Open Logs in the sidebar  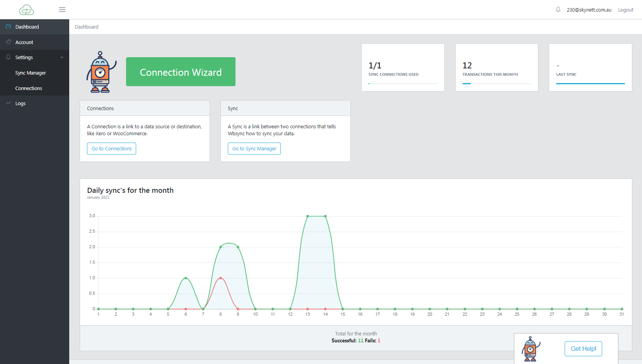[34, 103]
